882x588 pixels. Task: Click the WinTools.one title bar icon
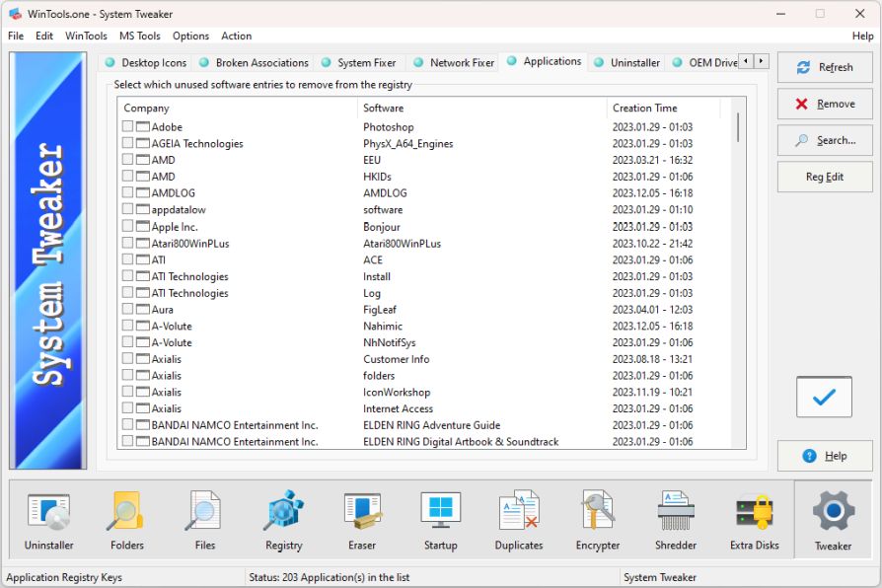point(15,14)
